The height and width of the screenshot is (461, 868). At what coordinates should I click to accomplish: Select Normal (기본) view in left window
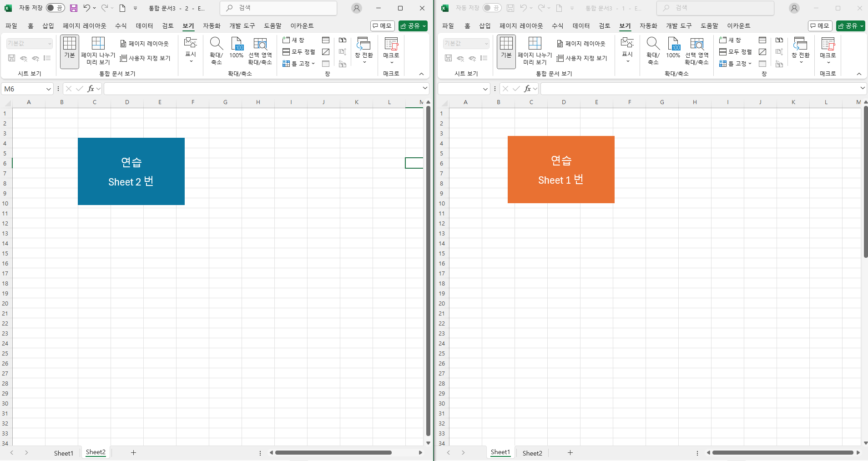coord(70,51)
